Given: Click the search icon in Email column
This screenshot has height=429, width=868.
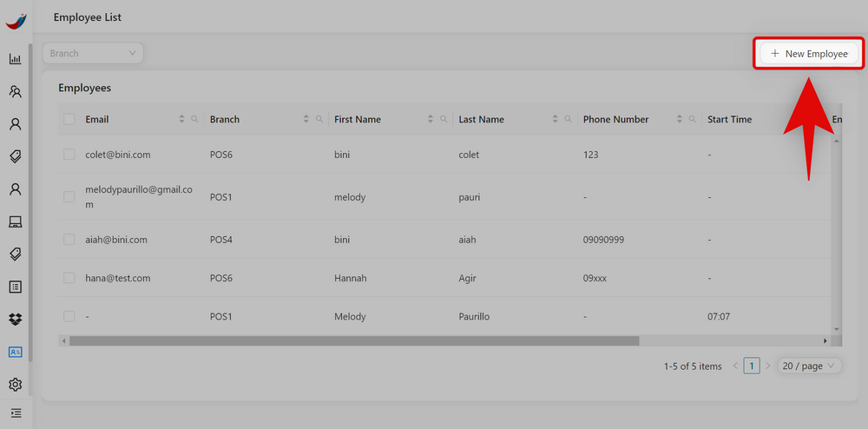Looking at the screenshot, I should coord(195,120).
